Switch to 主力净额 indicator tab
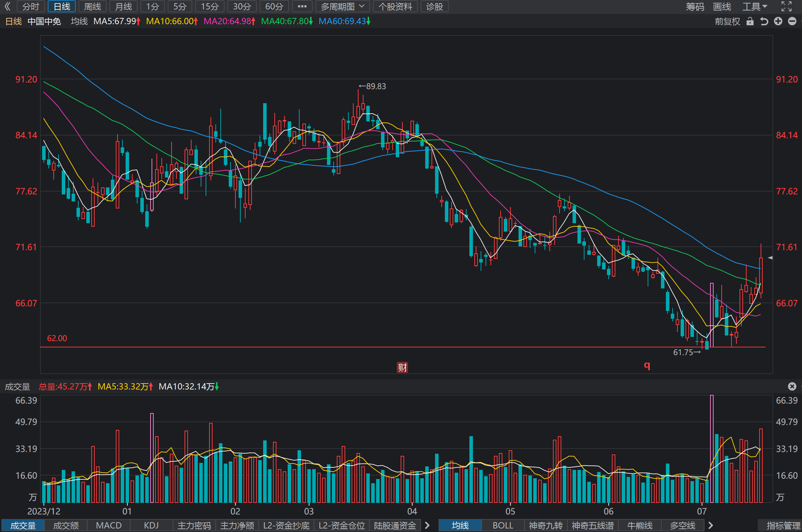The height and width of the screenshot is (532, 802). click(237, 525)
